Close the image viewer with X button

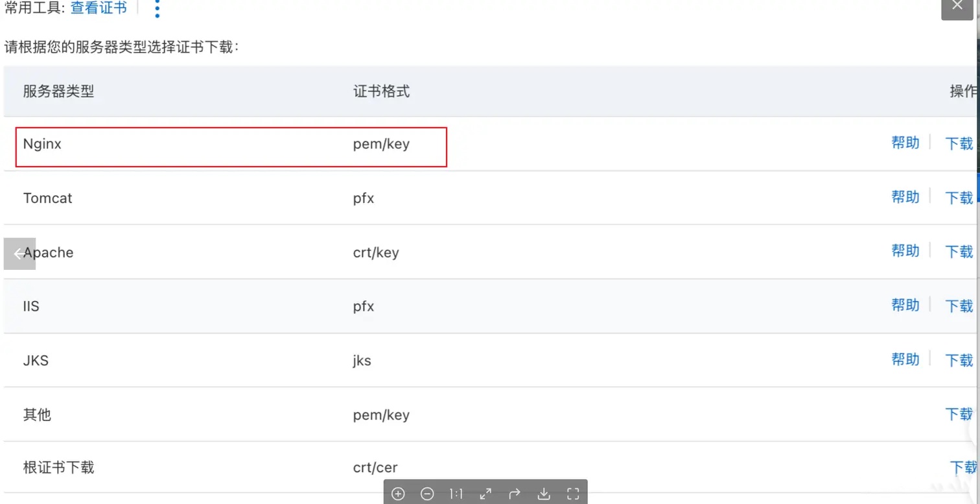pos(957,6)
